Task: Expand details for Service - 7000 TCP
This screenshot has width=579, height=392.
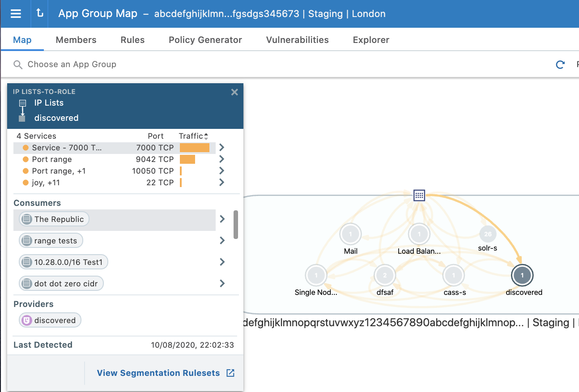Action: click(221, 147)
